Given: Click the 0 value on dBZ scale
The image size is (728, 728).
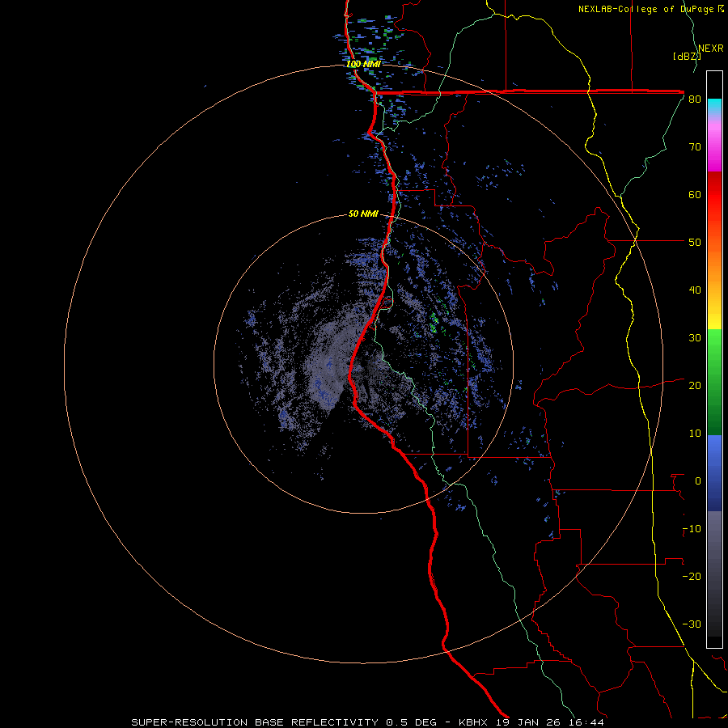Looking at the screenshot, I should pos(698,481).
